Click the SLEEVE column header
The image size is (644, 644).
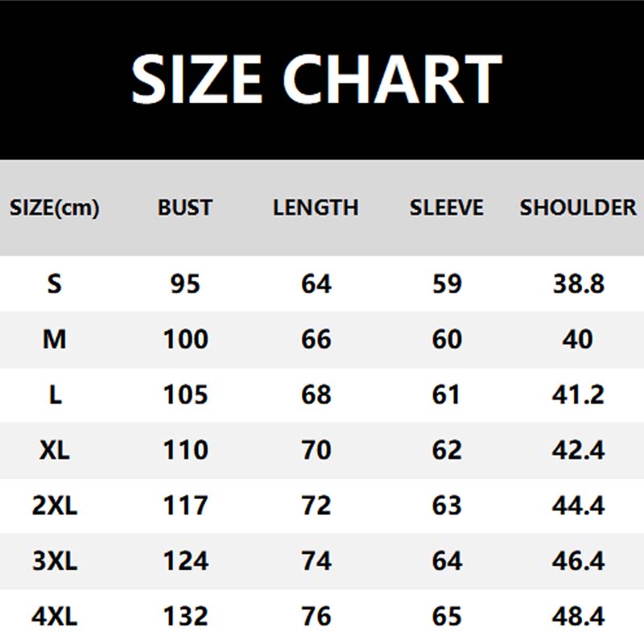447,208
